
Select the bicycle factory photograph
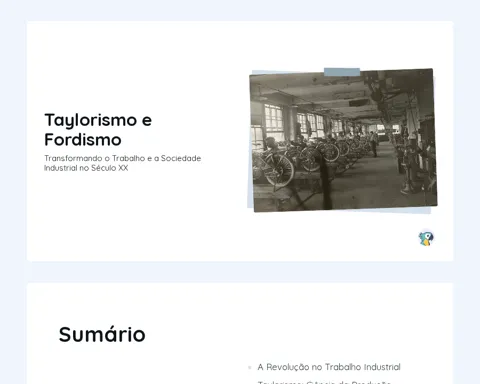[x=343, y=140]
